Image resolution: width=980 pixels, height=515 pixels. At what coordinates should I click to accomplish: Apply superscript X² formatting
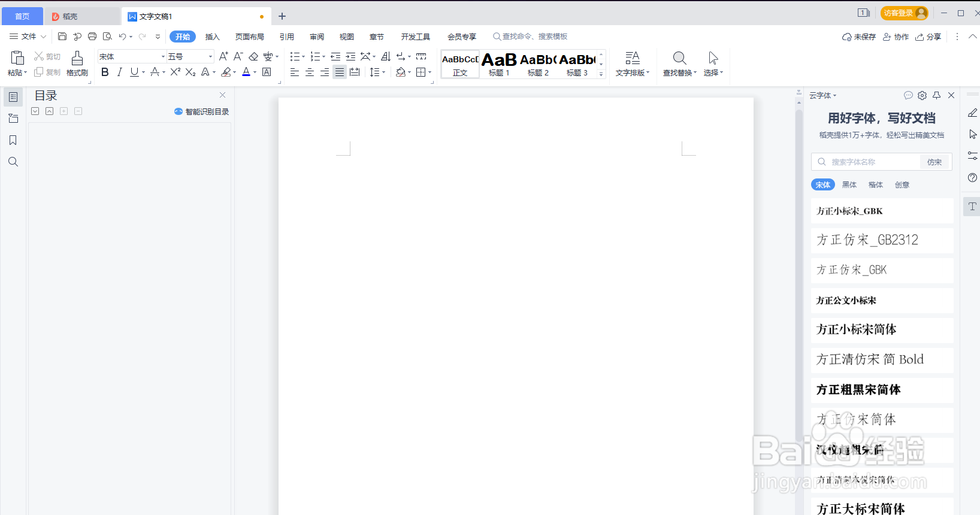pyautogui.click(x=175, y=72)
